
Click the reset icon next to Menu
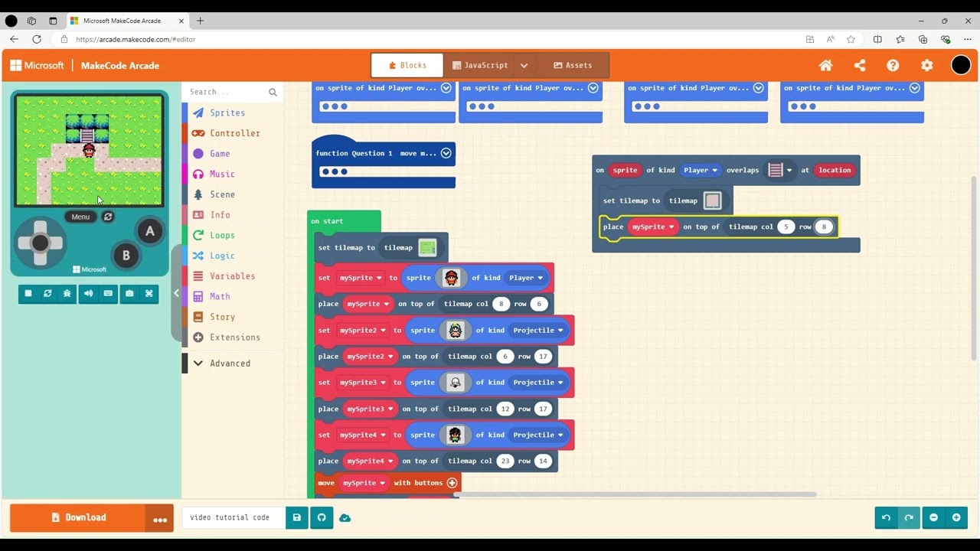tap(108, 217)
